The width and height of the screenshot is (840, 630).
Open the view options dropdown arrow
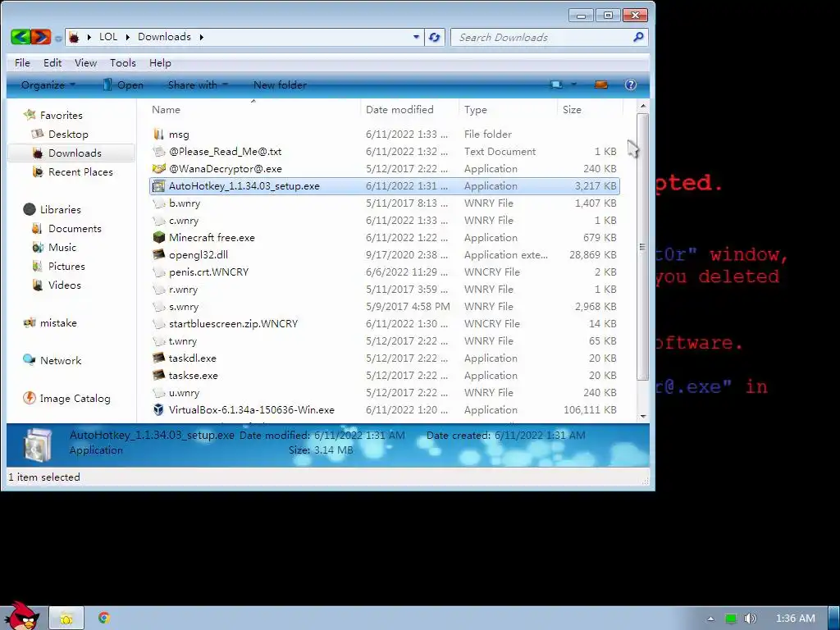pos(573,84)
